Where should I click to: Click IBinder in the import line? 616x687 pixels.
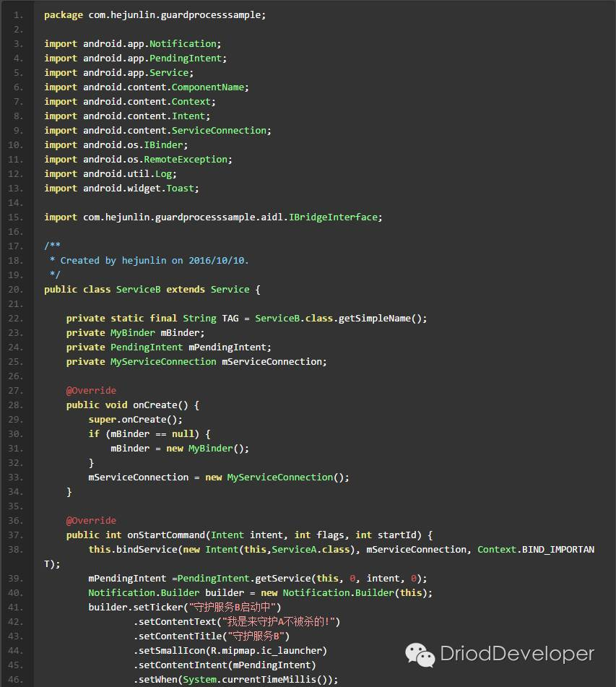pyautogui.click(x=163, y=145)
